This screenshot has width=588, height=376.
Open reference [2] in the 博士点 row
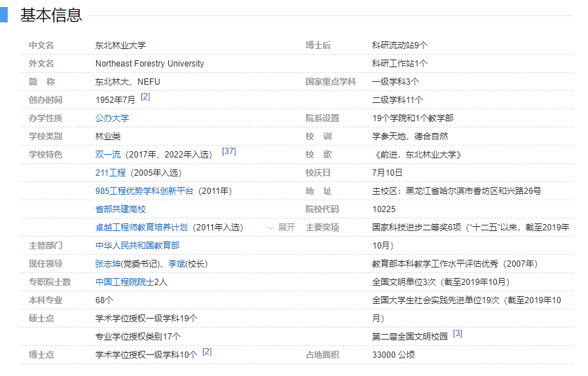[x=207, y=351]
